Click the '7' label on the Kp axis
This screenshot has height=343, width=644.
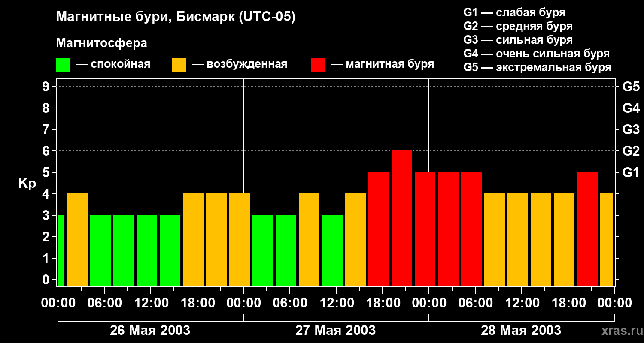(46, 130)
